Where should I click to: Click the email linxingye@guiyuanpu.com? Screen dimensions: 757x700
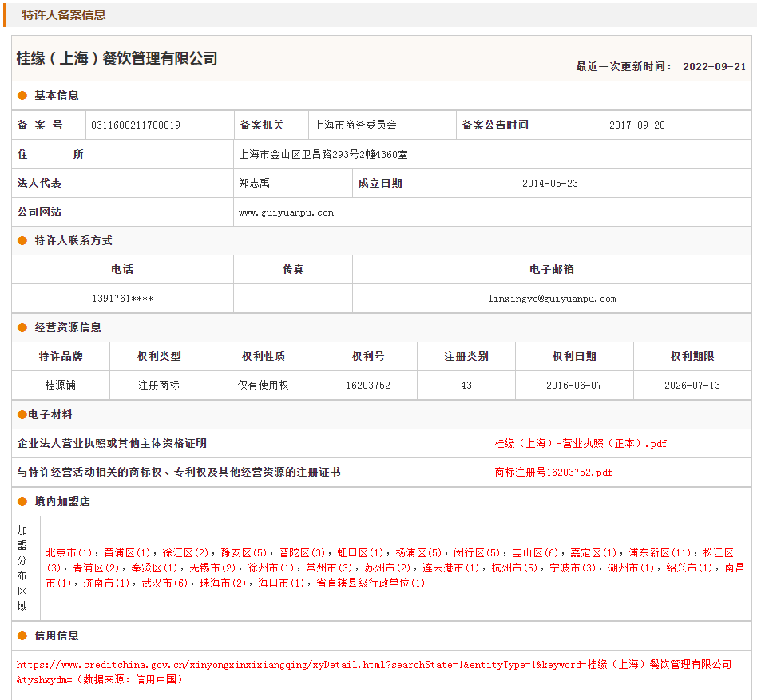coord(552,299)
